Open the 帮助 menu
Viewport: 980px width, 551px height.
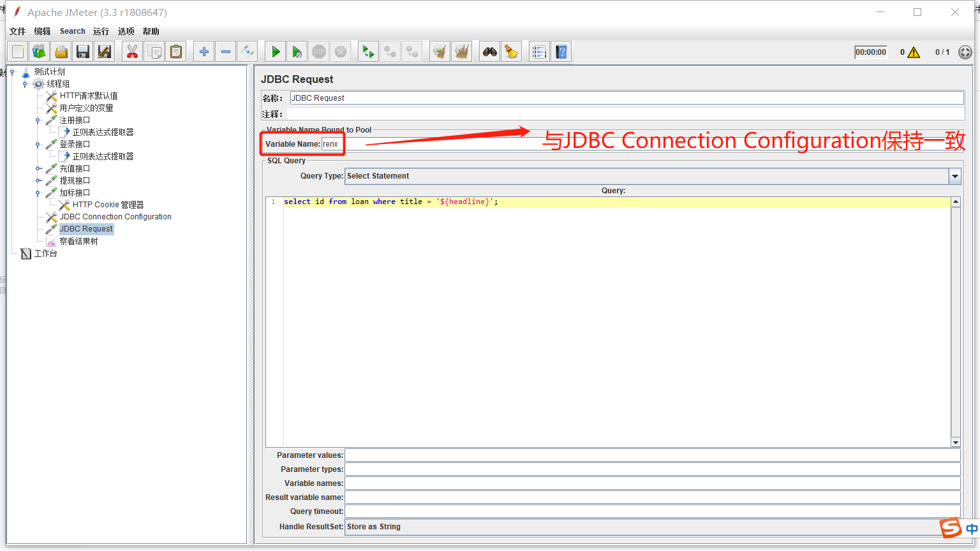[151, 31]
